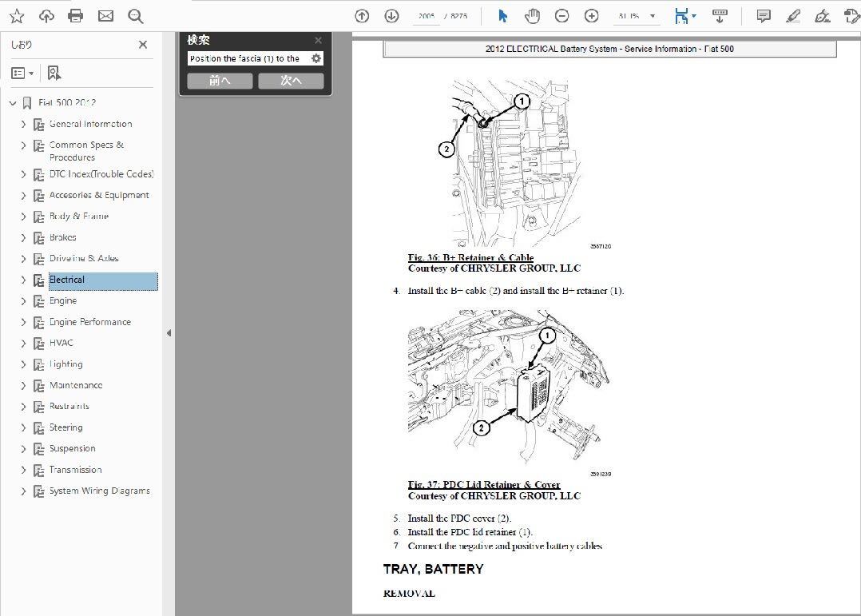The height and width of the screenshot is (616, 861).
Task: Open the Comment tool via speech bubble icon
Action: pyautogui.click(x=763, y=15)
